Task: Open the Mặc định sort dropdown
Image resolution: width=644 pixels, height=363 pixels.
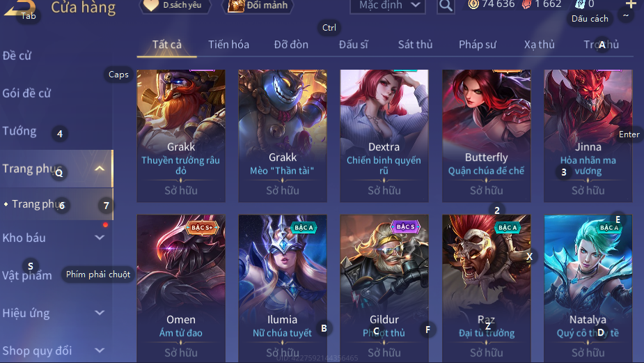Action: tap(387, 6)
